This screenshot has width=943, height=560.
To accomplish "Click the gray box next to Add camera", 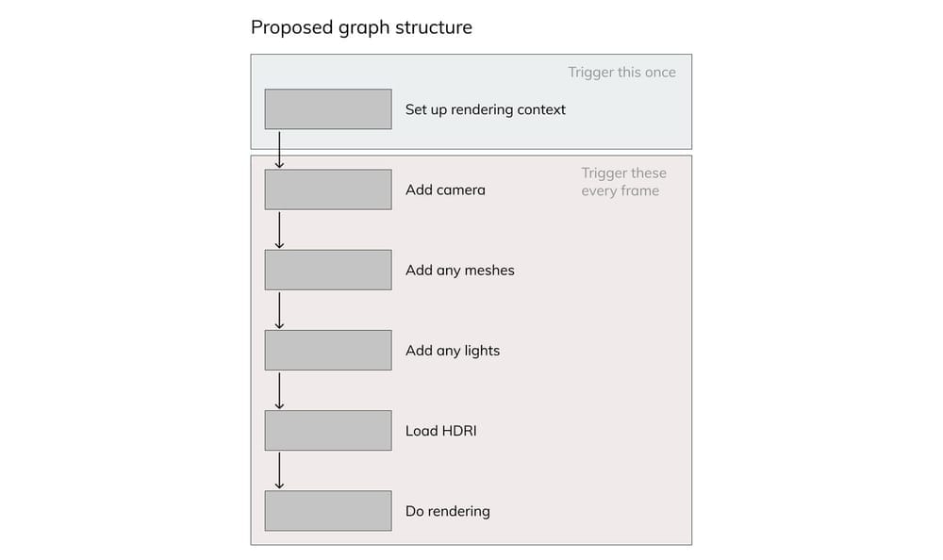I will pos(327,189).
